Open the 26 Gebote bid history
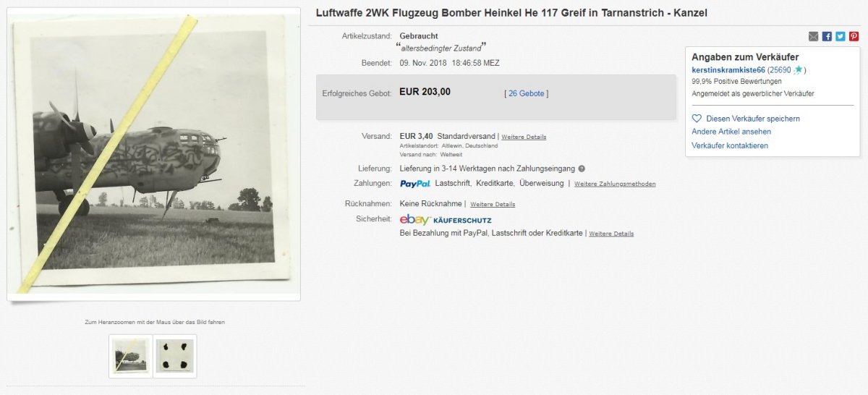The height and width of the screenshot is (395, 868). coord(526,93)
